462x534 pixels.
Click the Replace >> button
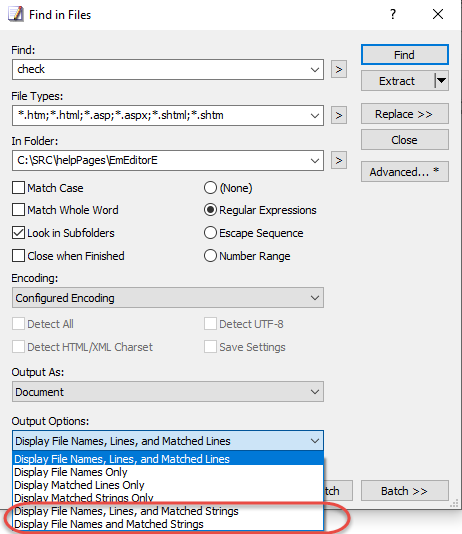point(404,114)
